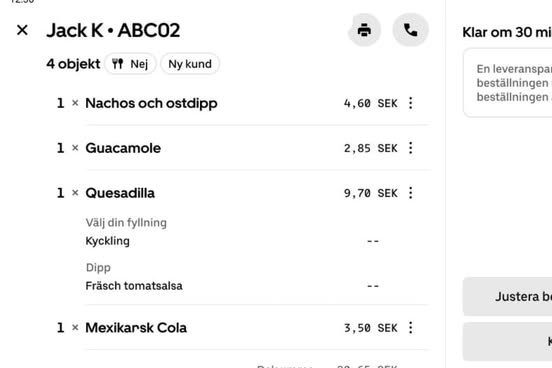The width and height of the screenshot is (552, 368).
Task: Print the order receipt
Action: click(x=364, y=30)
